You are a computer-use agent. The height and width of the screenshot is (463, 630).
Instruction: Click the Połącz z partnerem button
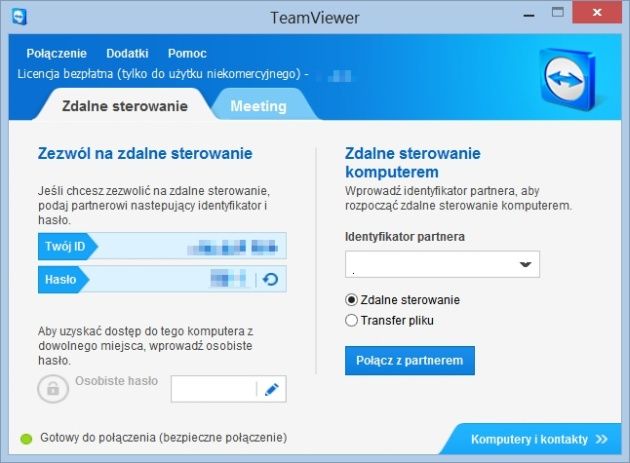pyautogui.click(x=410, y=361)
